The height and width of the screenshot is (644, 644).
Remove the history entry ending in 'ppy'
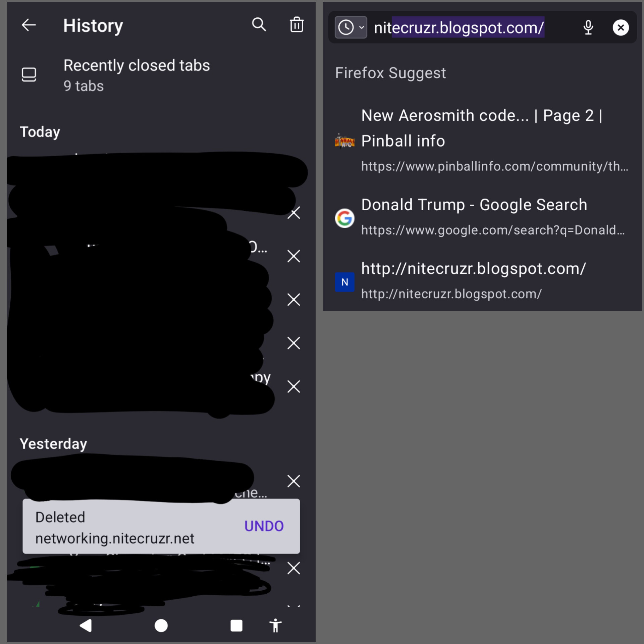tap(293, 387)
